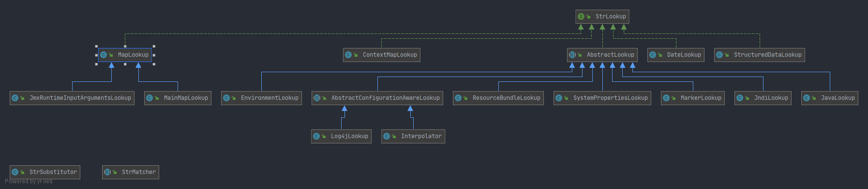Click the public lock icon on the Interpolator node

(394, 136)
